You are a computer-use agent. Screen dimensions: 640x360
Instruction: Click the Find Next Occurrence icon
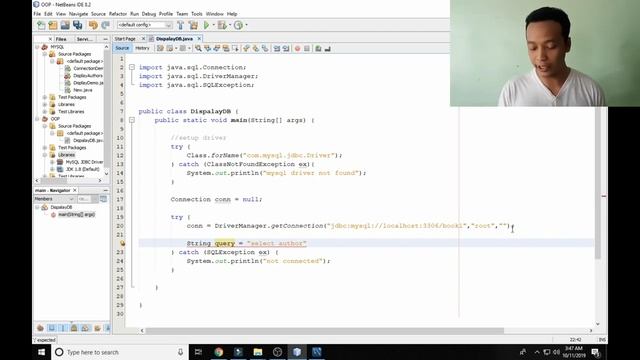pyautogui.click(x=216, y=49)
